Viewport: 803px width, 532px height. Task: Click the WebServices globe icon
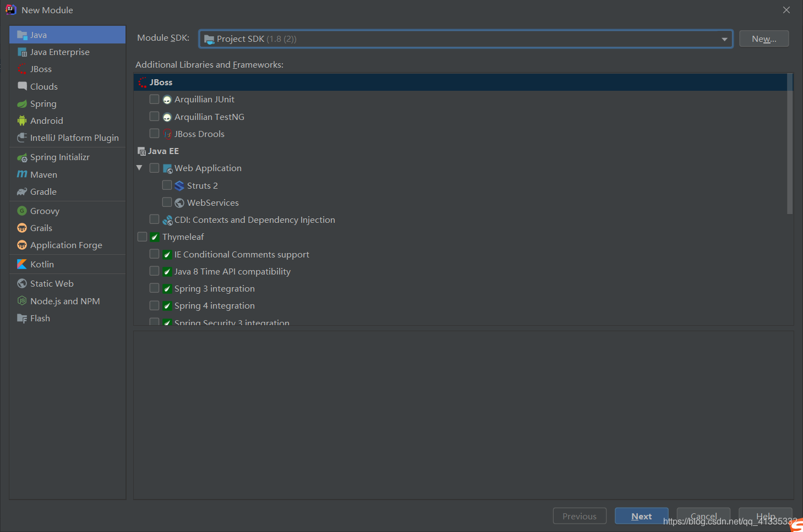pos(179,203)
